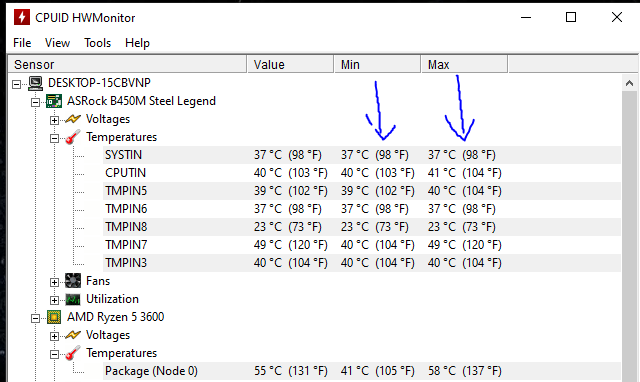Collapse the DESKTOP-15CBVNP root node

tap(16, 84)
